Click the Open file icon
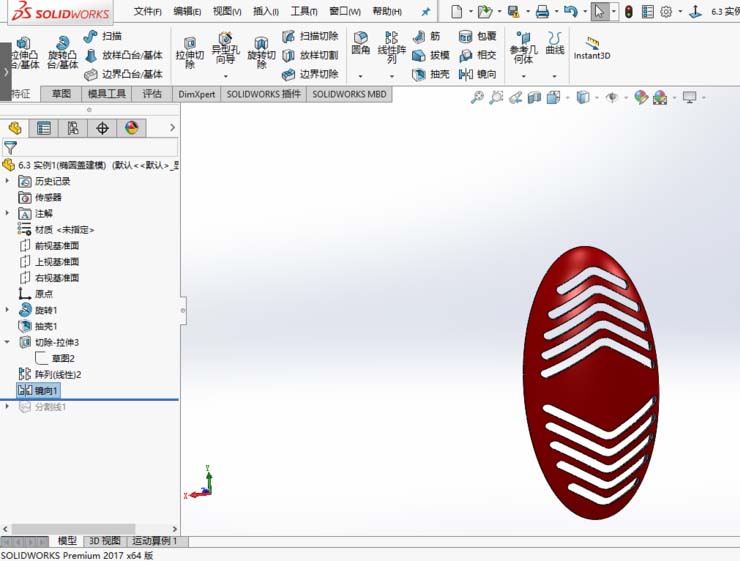This screenshot has width=740, height=561. tap(485, 11)
